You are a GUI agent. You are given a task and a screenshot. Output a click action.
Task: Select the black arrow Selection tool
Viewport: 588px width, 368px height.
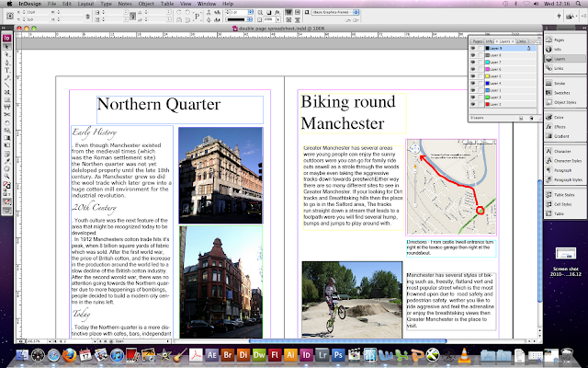[x=6, y=47]
